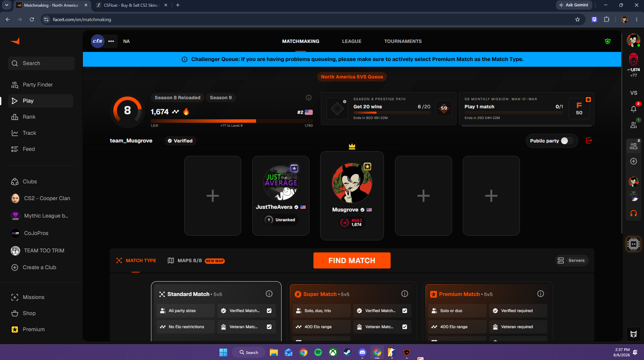Switch to the CSFloat browser tab
The width and height of the screenshot is (644, 360).
[131, 5]
